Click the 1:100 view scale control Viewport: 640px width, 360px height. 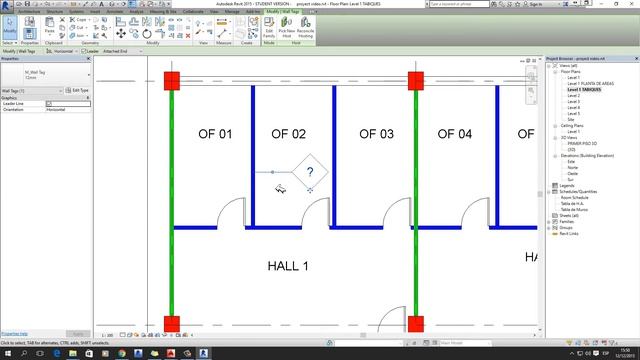(x=107, y=335)
